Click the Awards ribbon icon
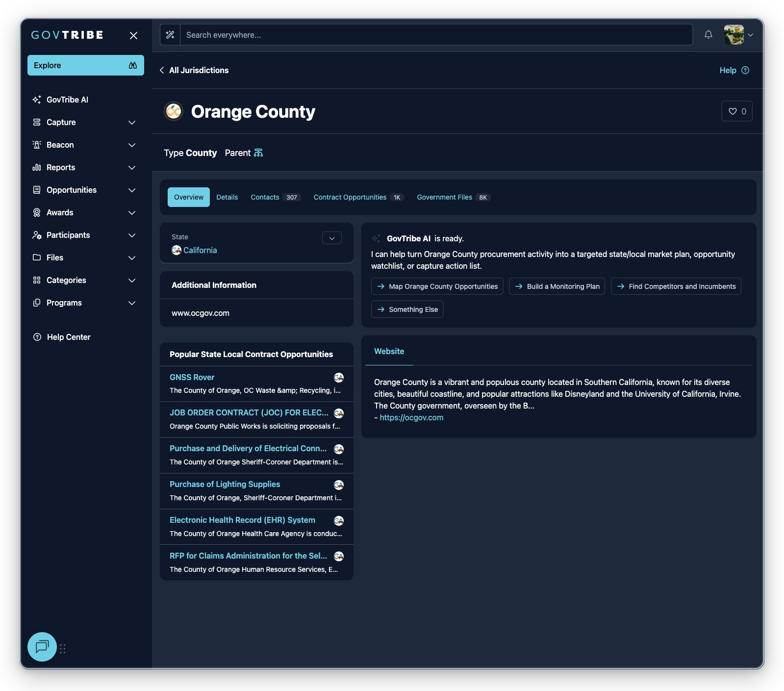The height and width of the screenshot is (691, 784). click(37, 212)
